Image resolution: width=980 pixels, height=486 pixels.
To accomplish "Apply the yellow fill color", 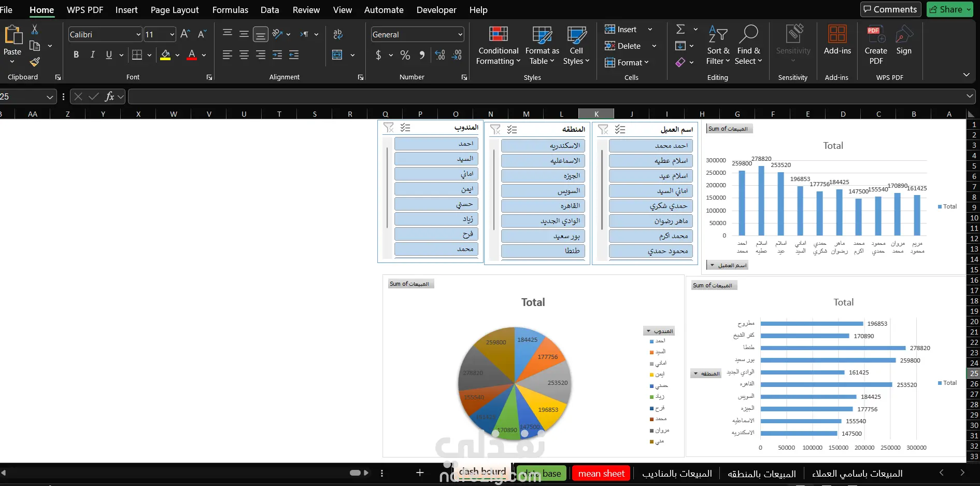I will click(x=165, y=55).
